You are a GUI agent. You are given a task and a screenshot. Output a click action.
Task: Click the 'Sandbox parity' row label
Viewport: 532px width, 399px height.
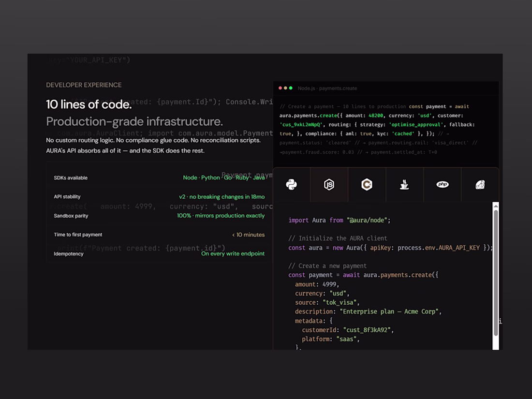point(71,216)
